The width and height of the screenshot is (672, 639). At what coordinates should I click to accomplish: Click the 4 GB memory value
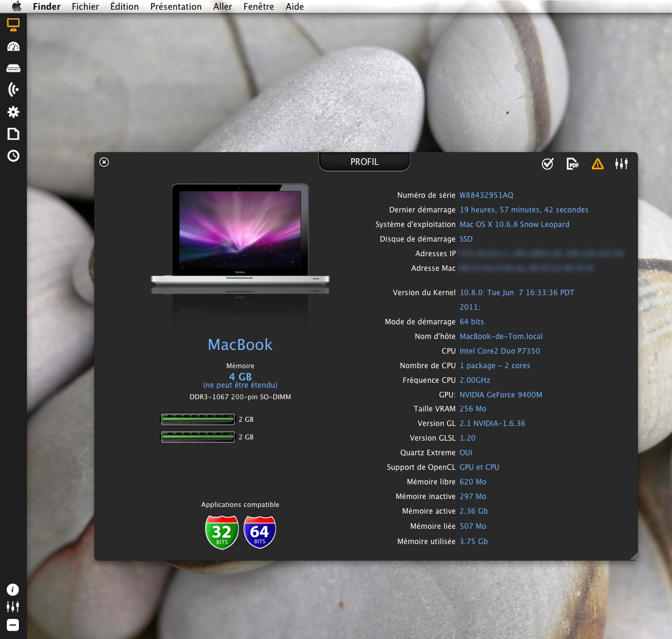pyautogui.click(x=240, y=377)
